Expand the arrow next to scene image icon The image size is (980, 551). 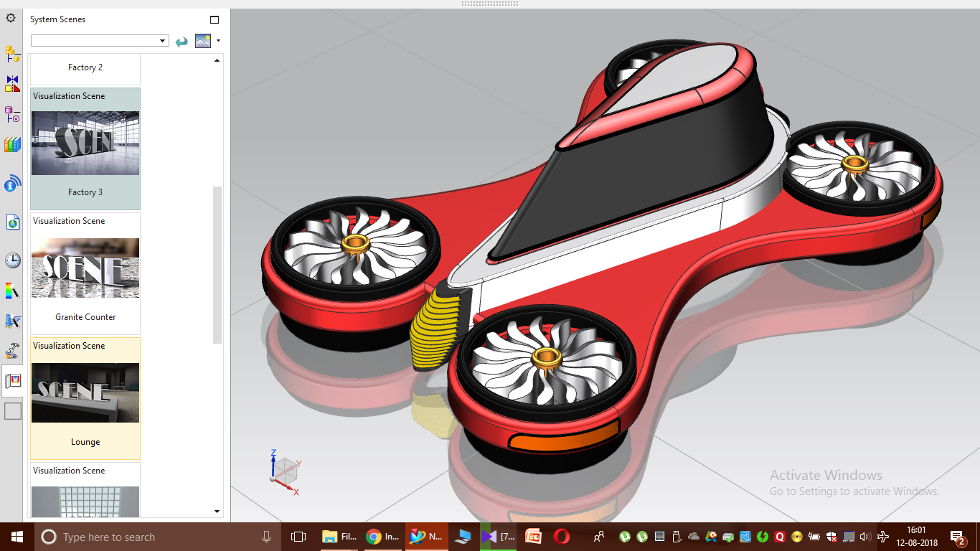pos(218,41)
